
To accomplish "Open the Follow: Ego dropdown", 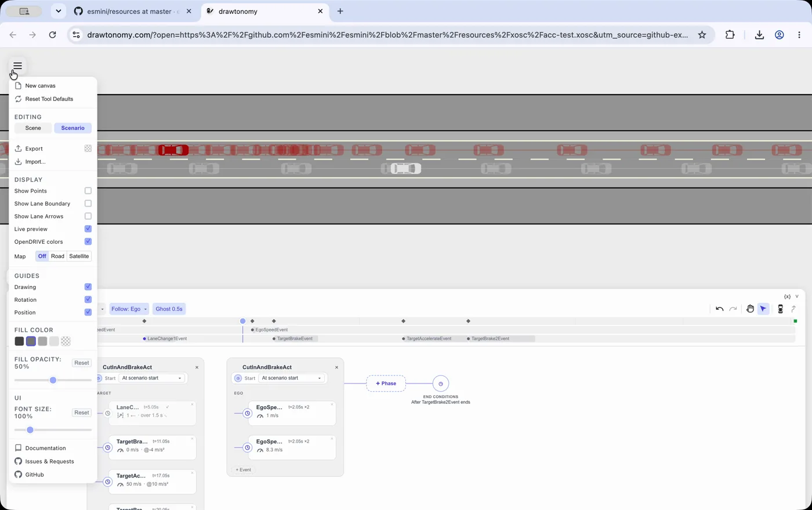I will click(129, 309).
